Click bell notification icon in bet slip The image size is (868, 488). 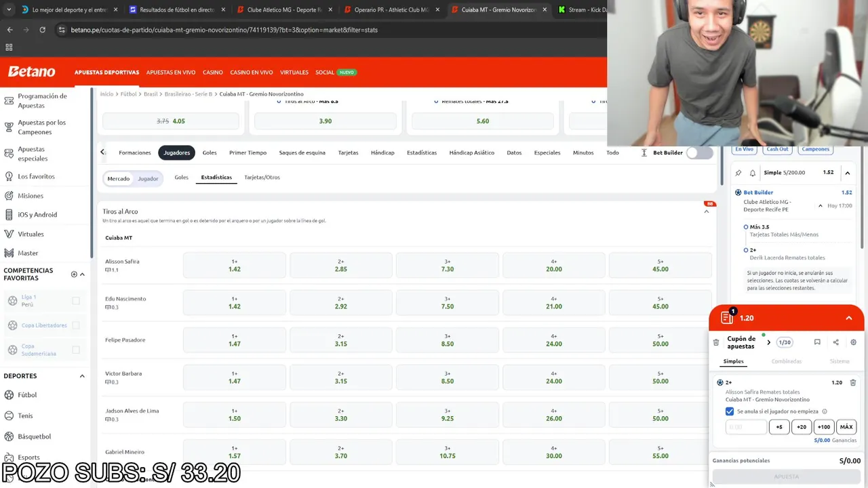pyautogui.click(x=753, y=173)
